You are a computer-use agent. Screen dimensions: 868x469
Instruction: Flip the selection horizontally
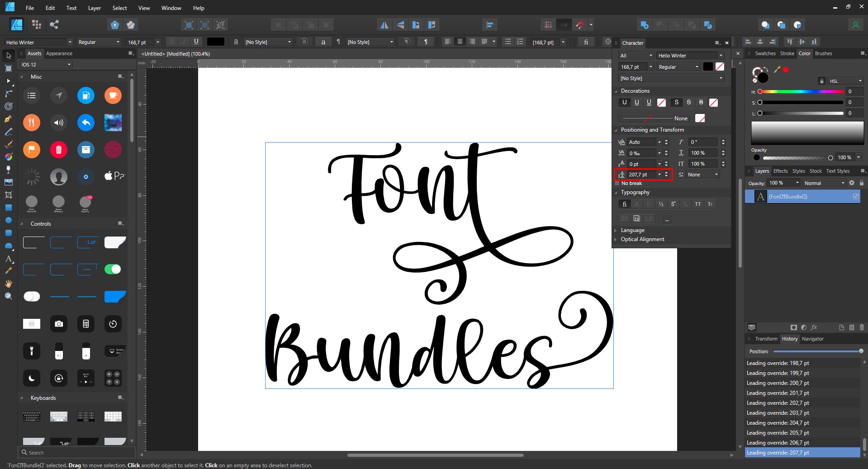(x=384, y=25)
